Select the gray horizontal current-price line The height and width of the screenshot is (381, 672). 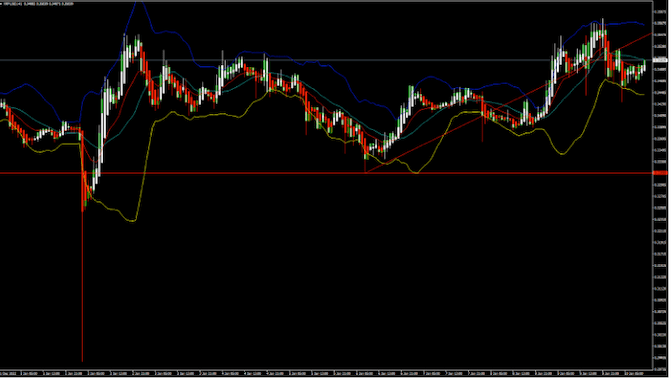click(326, 60)
